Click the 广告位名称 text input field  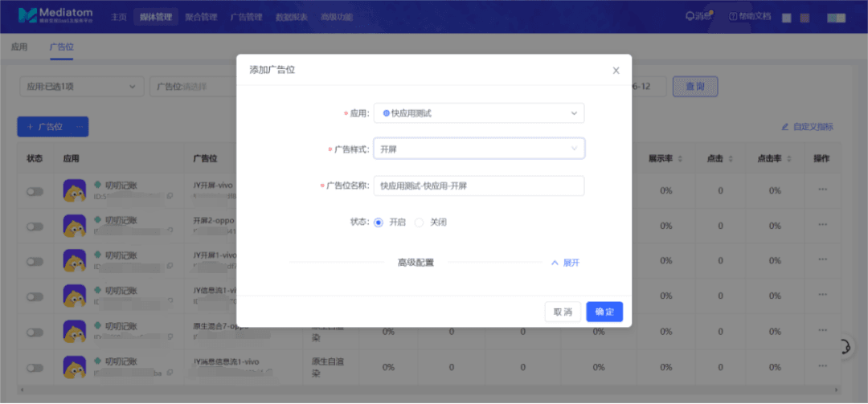(478, 186)
